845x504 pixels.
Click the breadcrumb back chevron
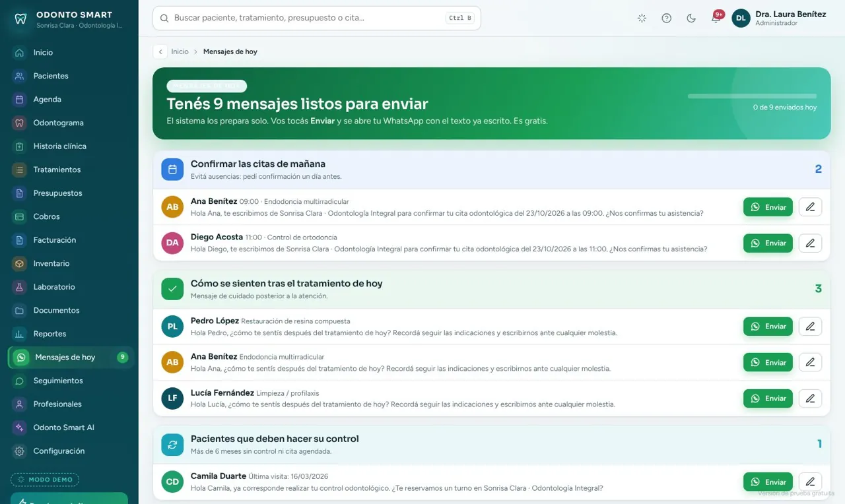pyautogui.click(x=160, y=51)
